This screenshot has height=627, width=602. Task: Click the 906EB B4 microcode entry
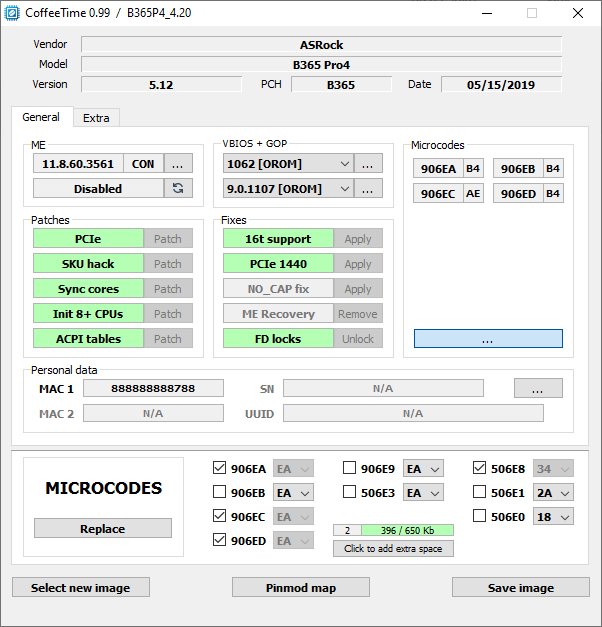528,168
